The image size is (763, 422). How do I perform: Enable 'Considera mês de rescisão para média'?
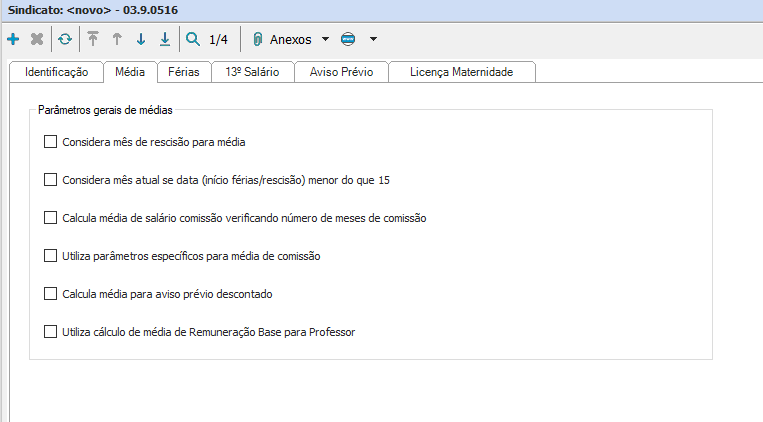click(x=51, y=142)
